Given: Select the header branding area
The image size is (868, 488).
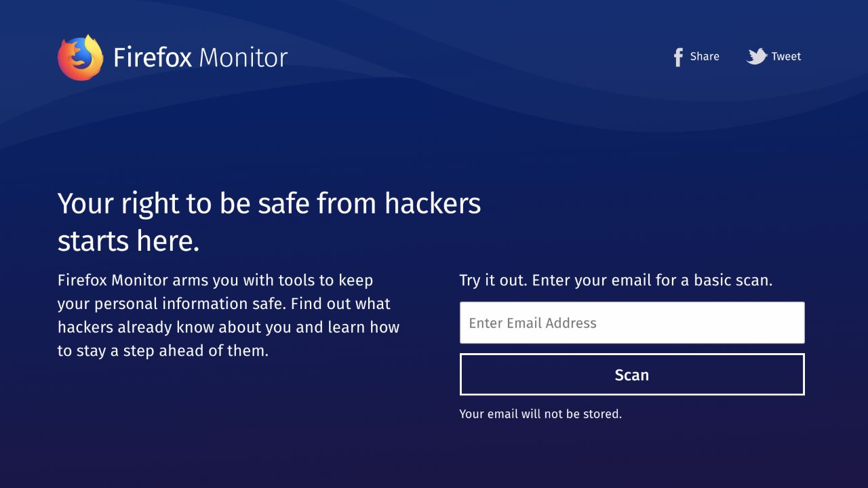Looking at the screenshot, I should (x=172, y=58).
